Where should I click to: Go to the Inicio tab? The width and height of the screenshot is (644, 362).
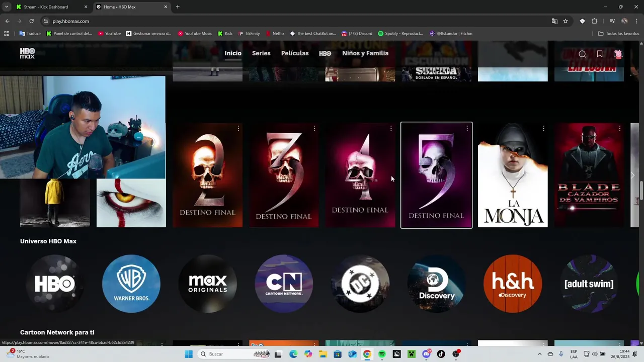[x=233, y=53]
